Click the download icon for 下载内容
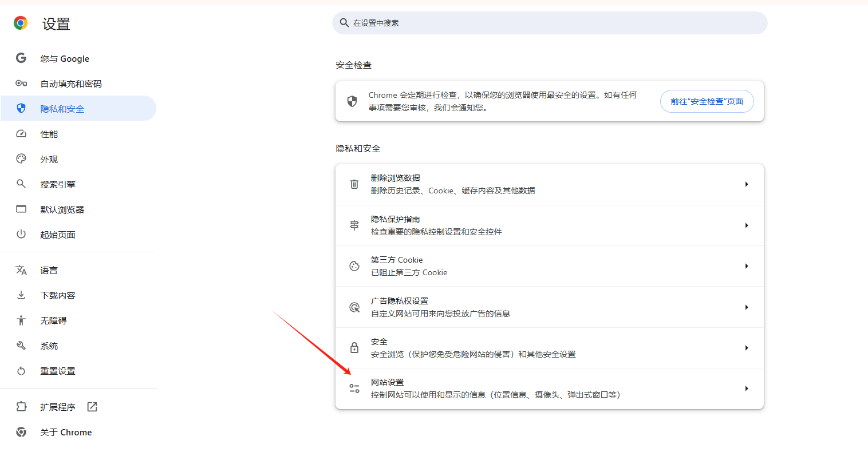 pyautogui.click(x=21, y=295)
